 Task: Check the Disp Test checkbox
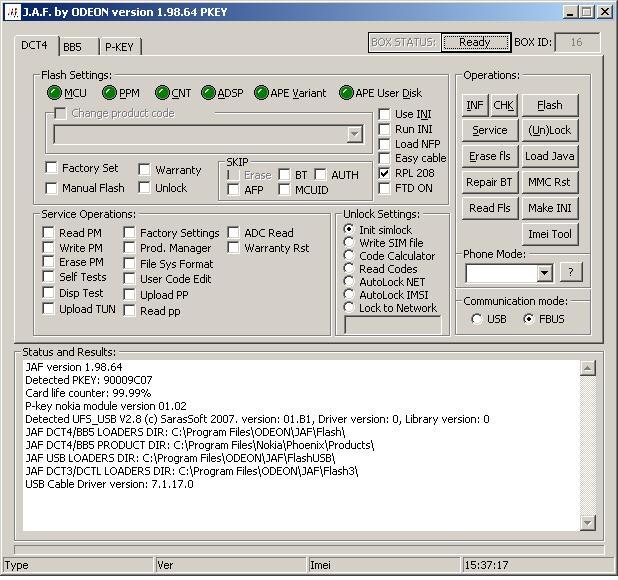pyautogui.click(x=48, y=293)
